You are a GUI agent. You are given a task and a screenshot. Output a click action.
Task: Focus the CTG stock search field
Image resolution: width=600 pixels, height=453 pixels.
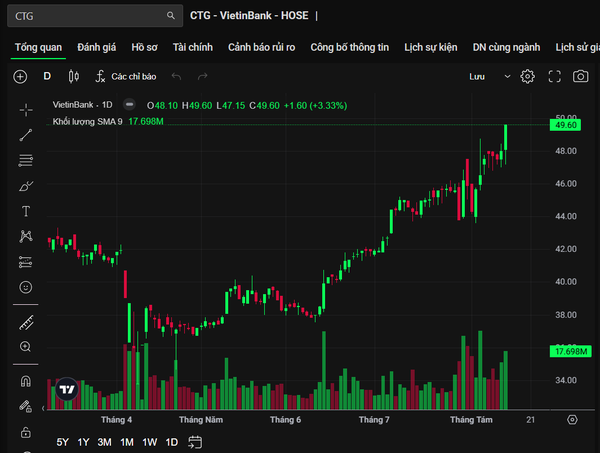(x=95, y=16)
